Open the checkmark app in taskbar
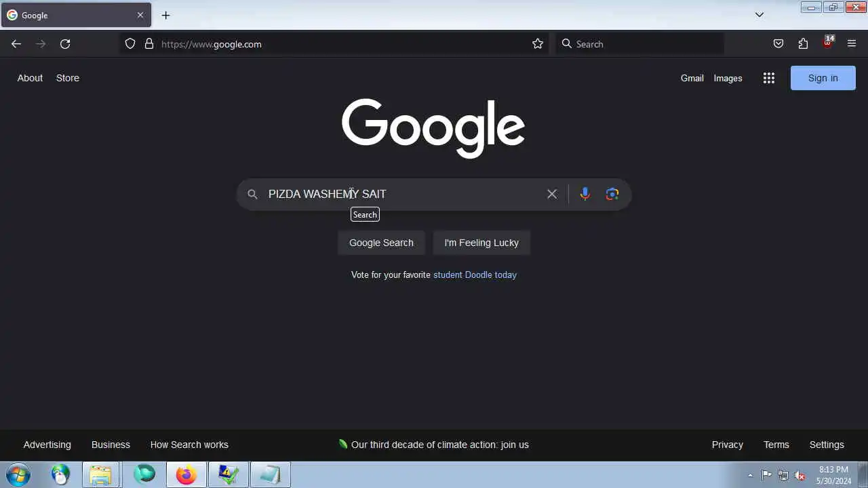868x488 pixels. pos(228,474)
